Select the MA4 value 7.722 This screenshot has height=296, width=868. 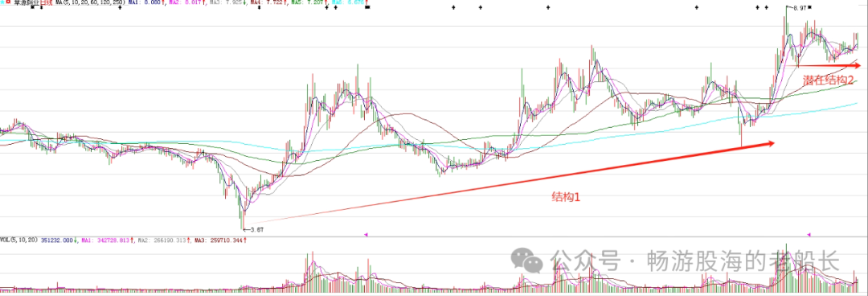[x=275, y=2]
